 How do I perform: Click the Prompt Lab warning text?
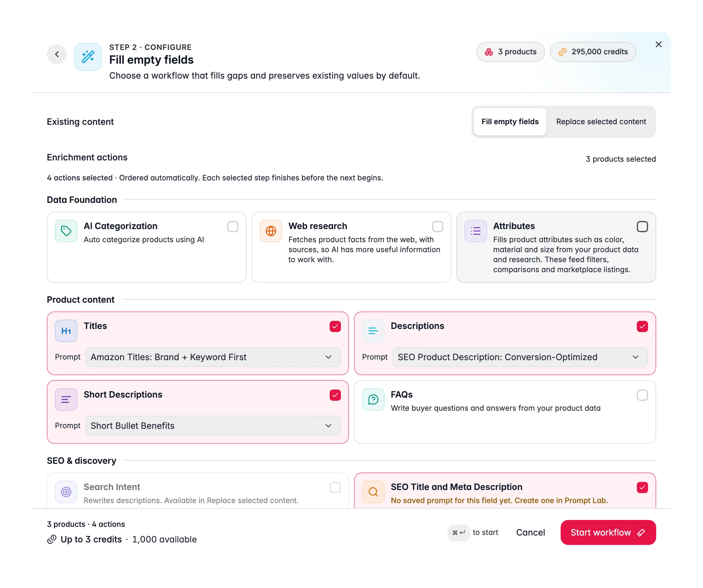tap(499, 501)
